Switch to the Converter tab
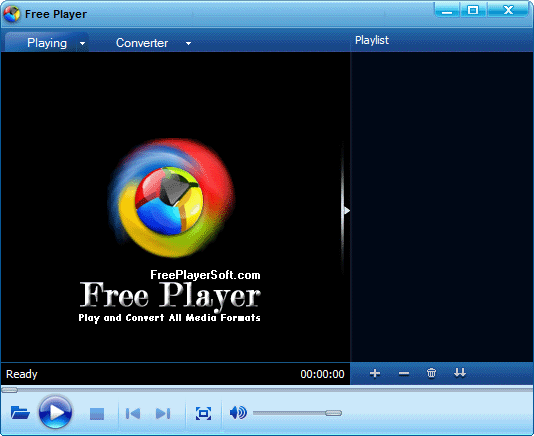This screenshot has width=534, height=436. [142, 43]
